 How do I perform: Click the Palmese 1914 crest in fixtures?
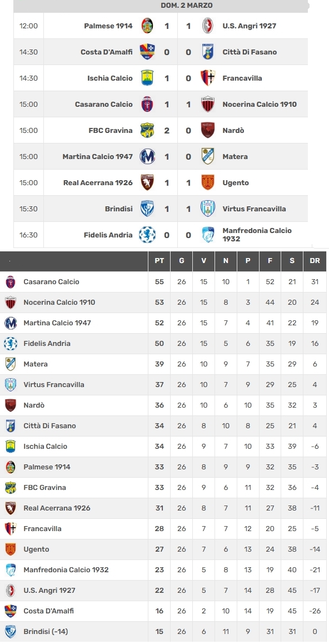[147, 26]
